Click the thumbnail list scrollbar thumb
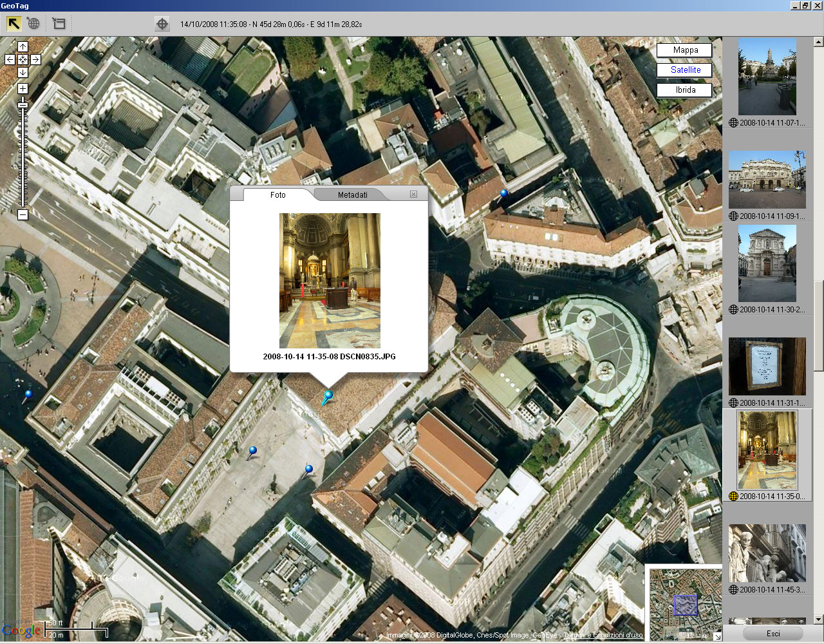This screenshot has height=644, width=824. [818, 326]
